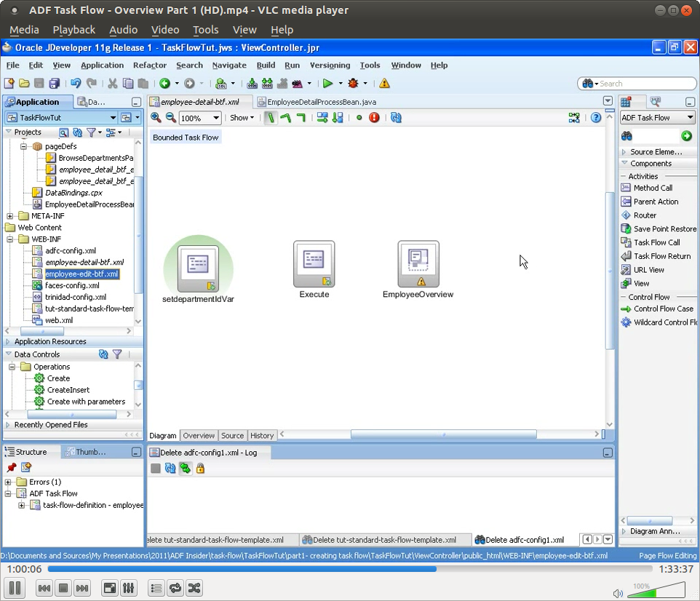Image resolution: width=700 pixels, height=601 pixels.
Task: Select the Router activity in the Components palette
Action: [646, 215]
